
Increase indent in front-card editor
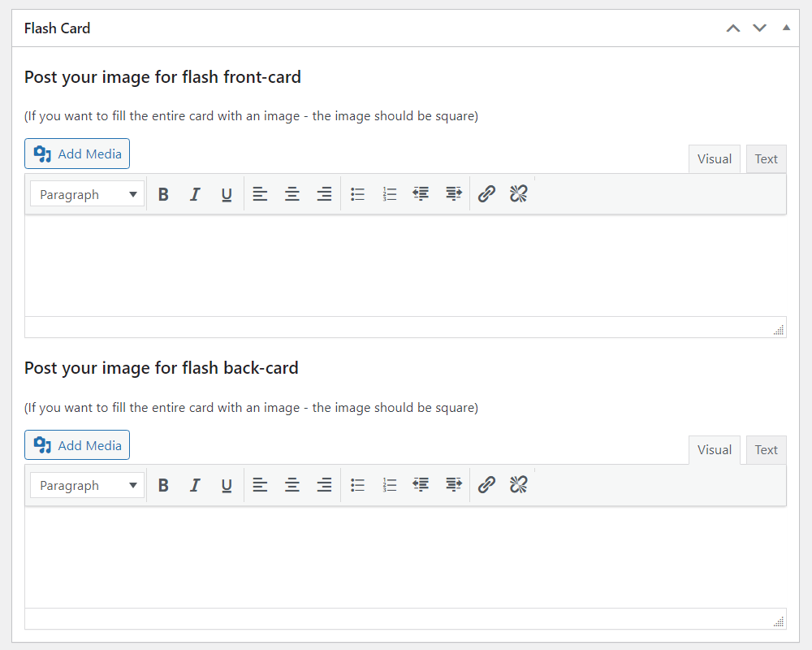click(454, 194)
